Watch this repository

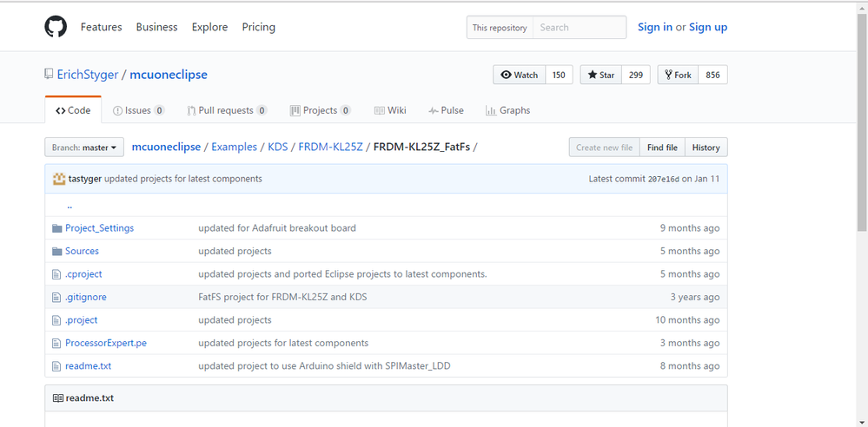coord(520,76)
